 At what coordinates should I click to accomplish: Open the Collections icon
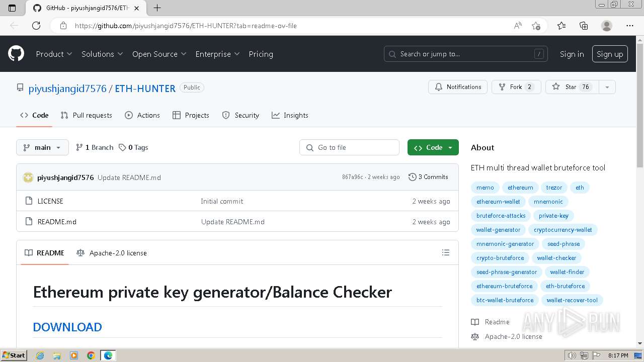click(x=584, y=26)
